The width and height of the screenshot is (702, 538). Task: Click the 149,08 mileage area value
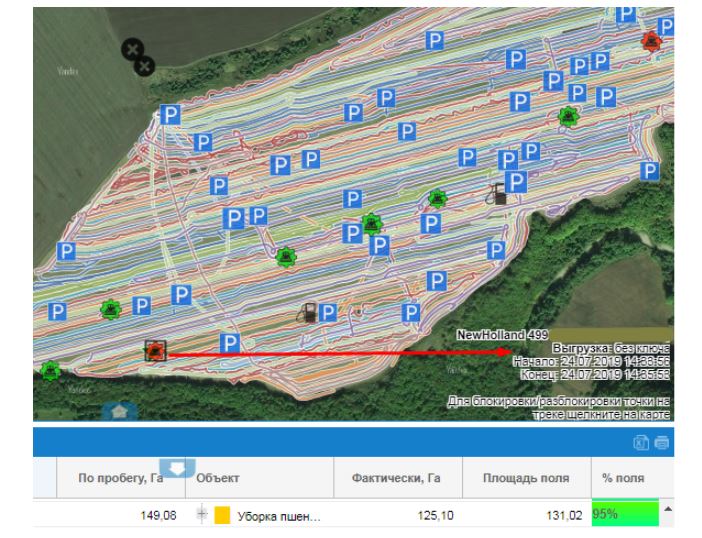[158, 516]
